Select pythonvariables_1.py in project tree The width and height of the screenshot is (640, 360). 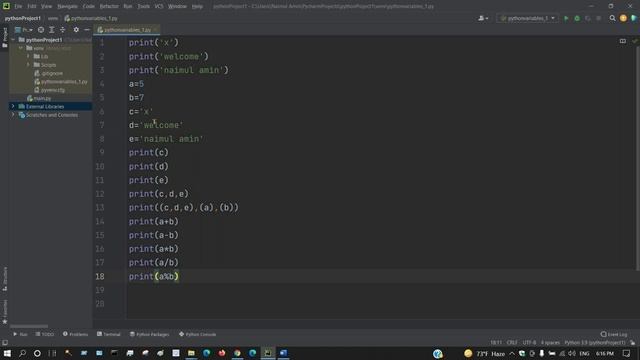[x=61, y=82]
